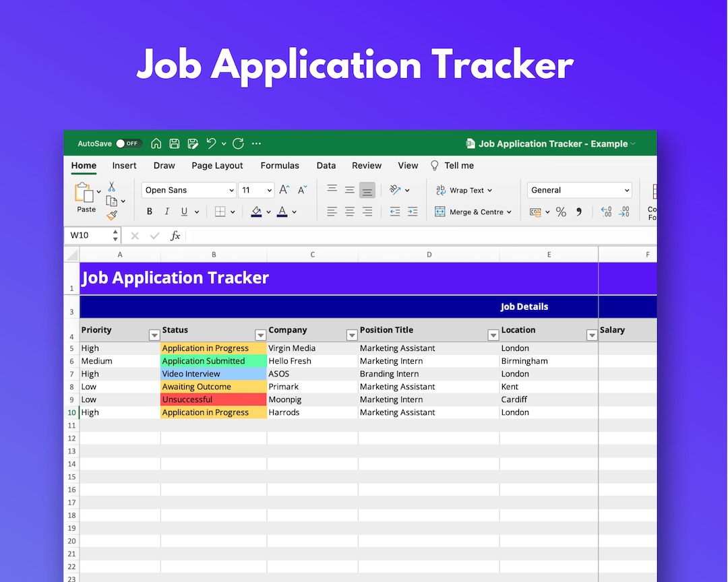Apply the fill colour bucket

pos(256,212)
